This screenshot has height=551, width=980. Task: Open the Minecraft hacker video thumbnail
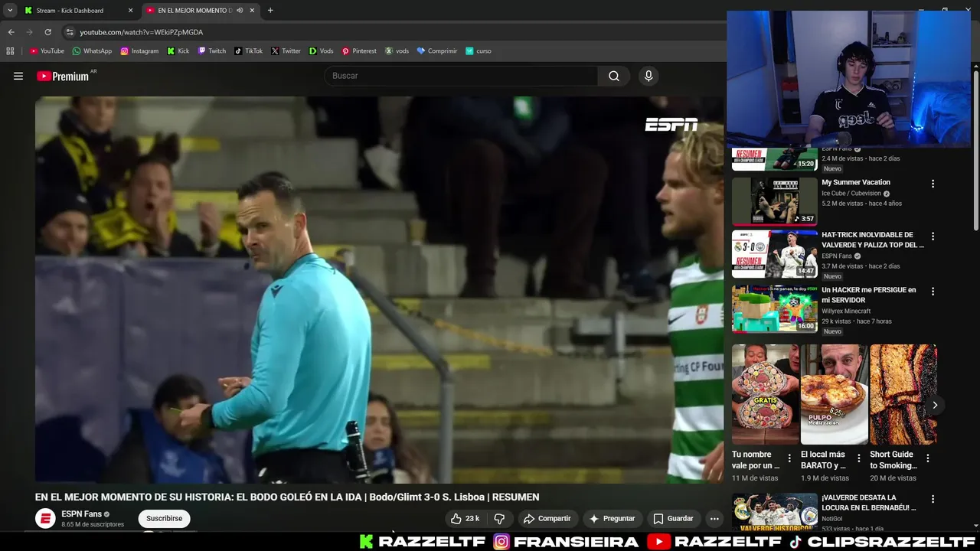point(775,309)
